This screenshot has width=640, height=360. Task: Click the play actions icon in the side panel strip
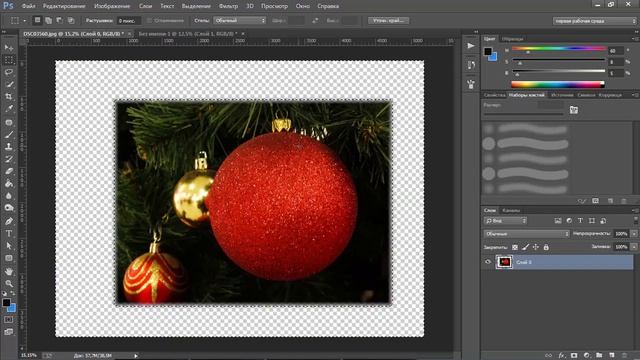click(471, 46)
